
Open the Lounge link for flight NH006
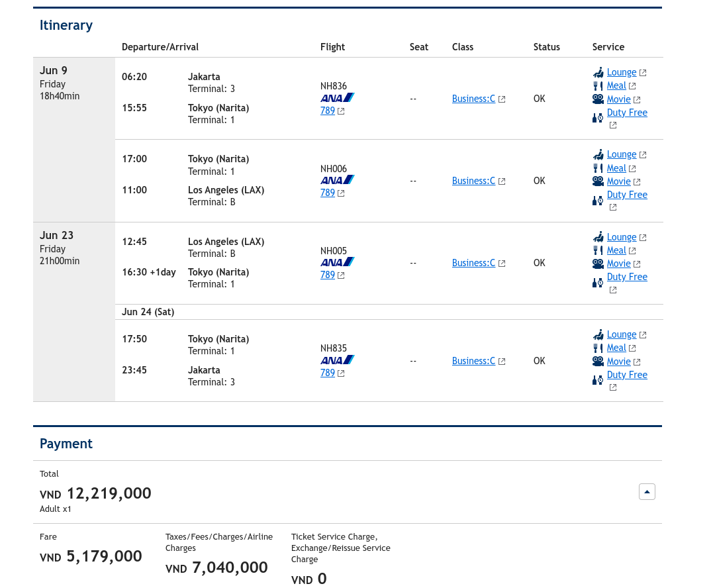pyautogui.click(x=621, y=154)
